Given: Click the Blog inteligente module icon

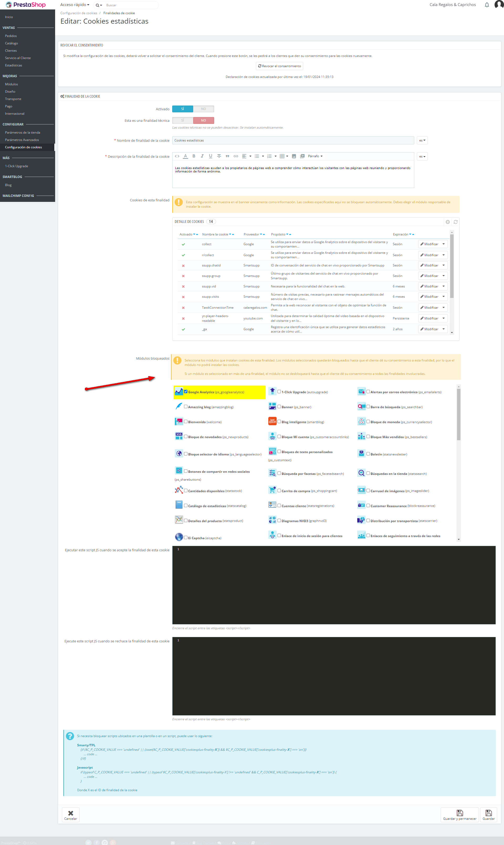Looking at the screenshot, I should [272, 422].
